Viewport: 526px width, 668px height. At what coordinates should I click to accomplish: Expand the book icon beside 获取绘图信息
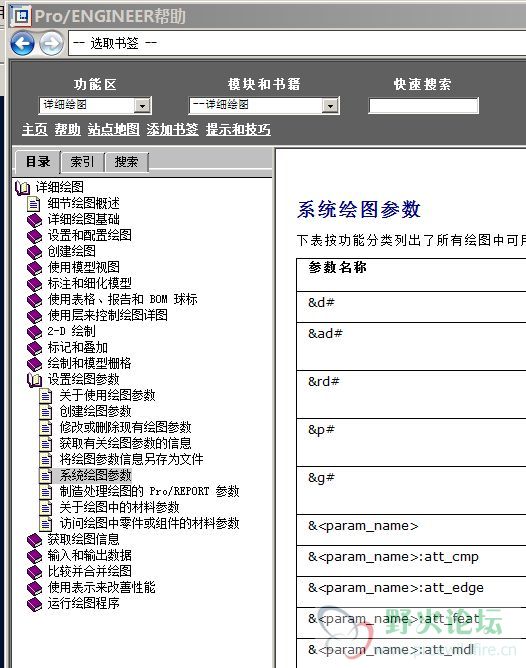point(34,540)
